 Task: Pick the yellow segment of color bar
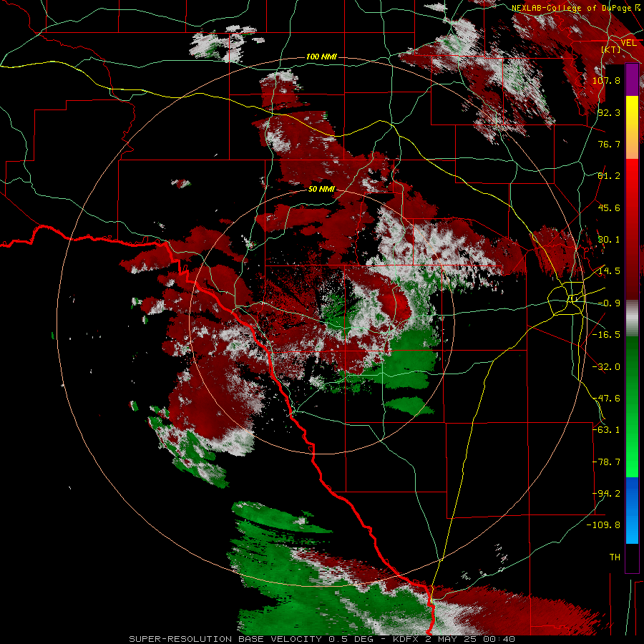(x=632, y=112)
